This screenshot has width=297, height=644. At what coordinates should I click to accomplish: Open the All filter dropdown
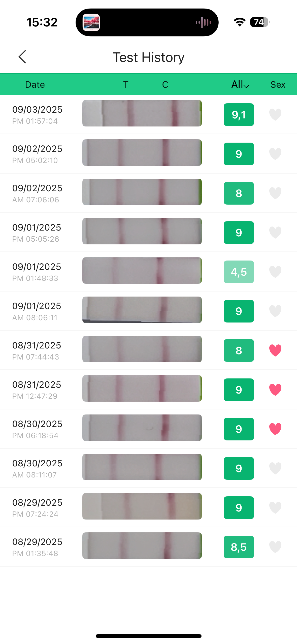pyautogui.click(x=240, y=85)
